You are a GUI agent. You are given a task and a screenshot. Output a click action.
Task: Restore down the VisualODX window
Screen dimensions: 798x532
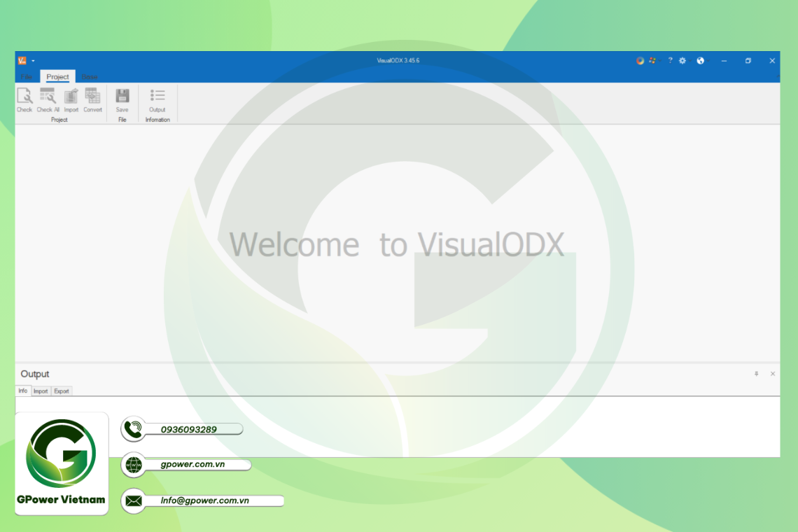(748, 61)
